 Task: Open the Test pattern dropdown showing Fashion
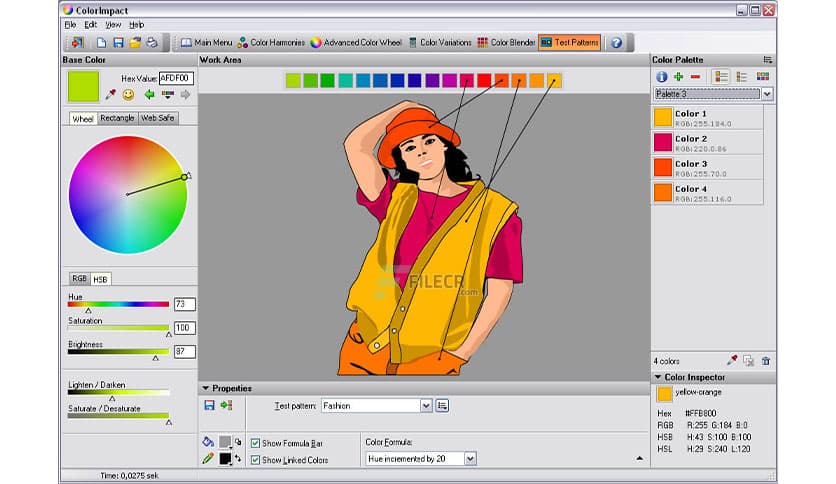point(426,405)
